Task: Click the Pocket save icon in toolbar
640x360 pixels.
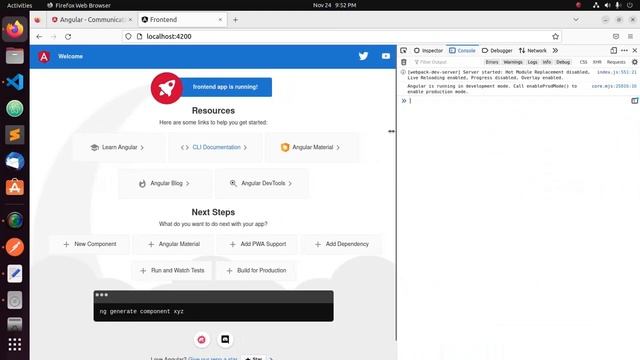Action: [616, 36]
